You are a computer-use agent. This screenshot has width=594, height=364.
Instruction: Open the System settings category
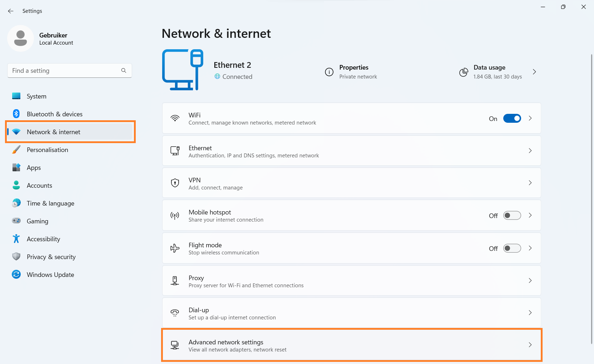point(70,96)
